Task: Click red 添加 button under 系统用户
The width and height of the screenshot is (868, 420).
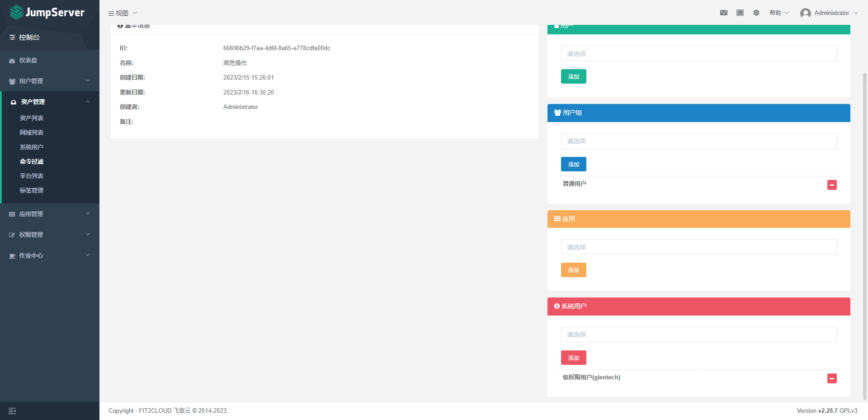Action: (573, 358)
